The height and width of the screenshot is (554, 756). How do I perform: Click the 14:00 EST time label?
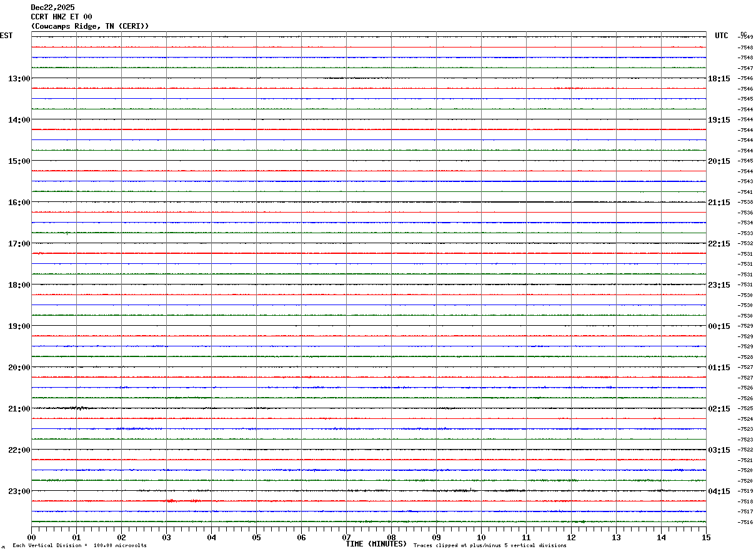(x=19, y=120)
